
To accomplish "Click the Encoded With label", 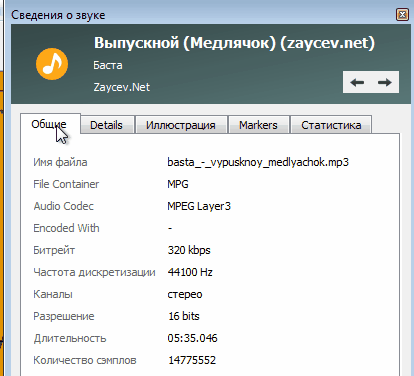I will click(66, 228).
